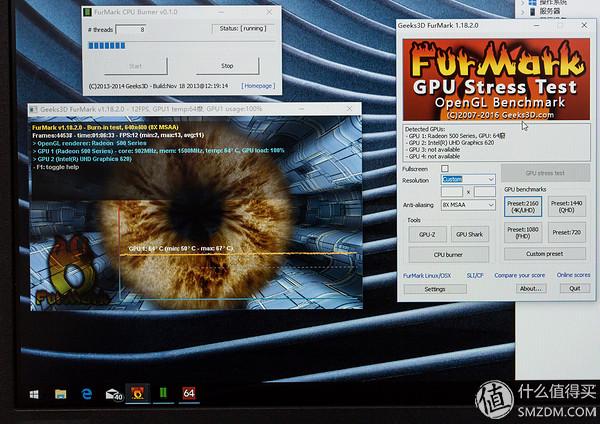Click 'F1: toggle help' text in render window
Screen dimensions: 600x424
pyautogui.click(x=56, y=167)
